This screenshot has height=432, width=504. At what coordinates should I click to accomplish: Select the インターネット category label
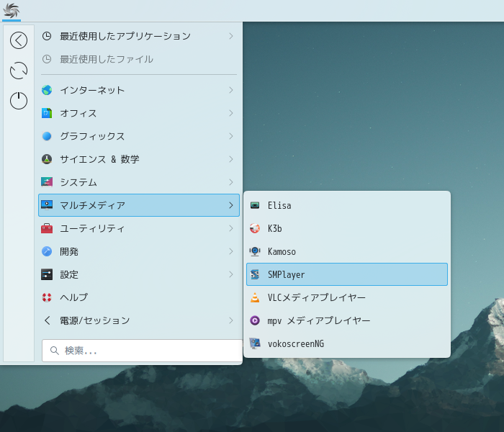point(92,90)
